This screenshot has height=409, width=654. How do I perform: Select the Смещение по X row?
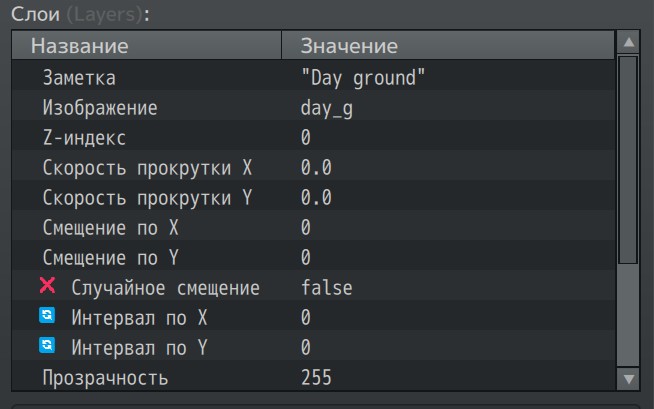[x=313, y=228]
